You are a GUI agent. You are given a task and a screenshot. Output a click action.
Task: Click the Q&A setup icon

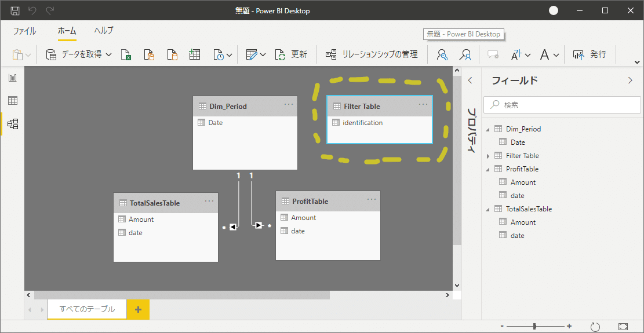[x=493, y=55]
